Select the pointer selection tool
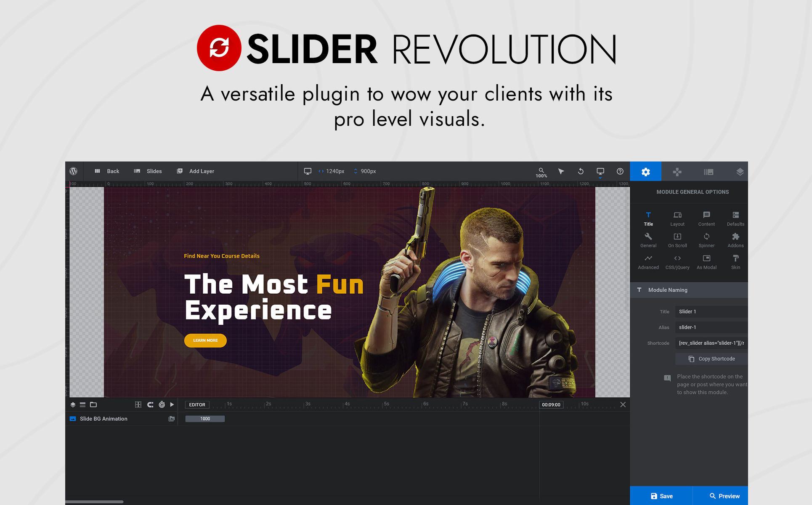Screen dimensions: 812x505 click(561, 171)
